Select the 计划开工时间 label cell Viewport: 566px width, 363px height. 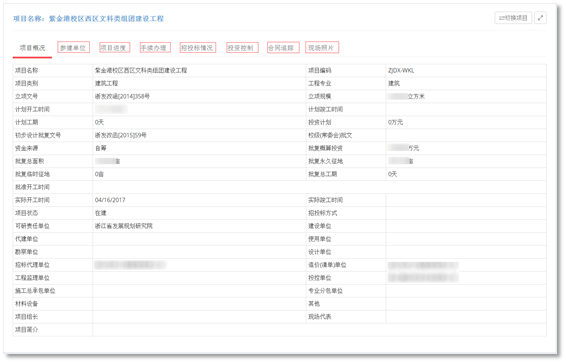click(53, 109)
